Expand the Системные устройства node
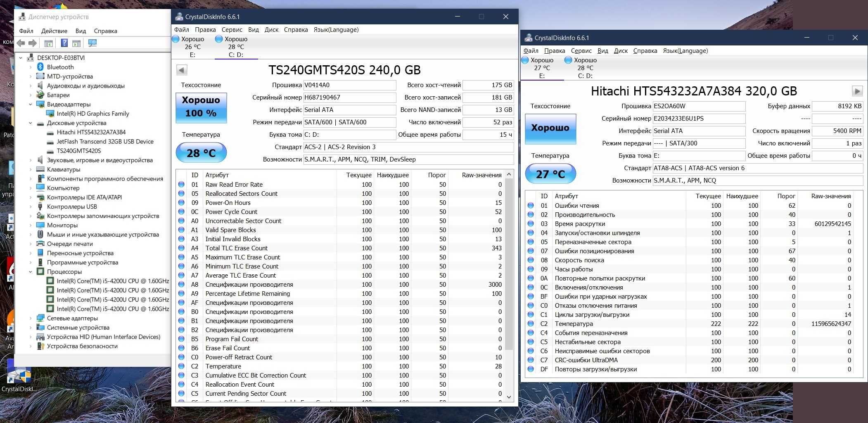 [31, 328]
